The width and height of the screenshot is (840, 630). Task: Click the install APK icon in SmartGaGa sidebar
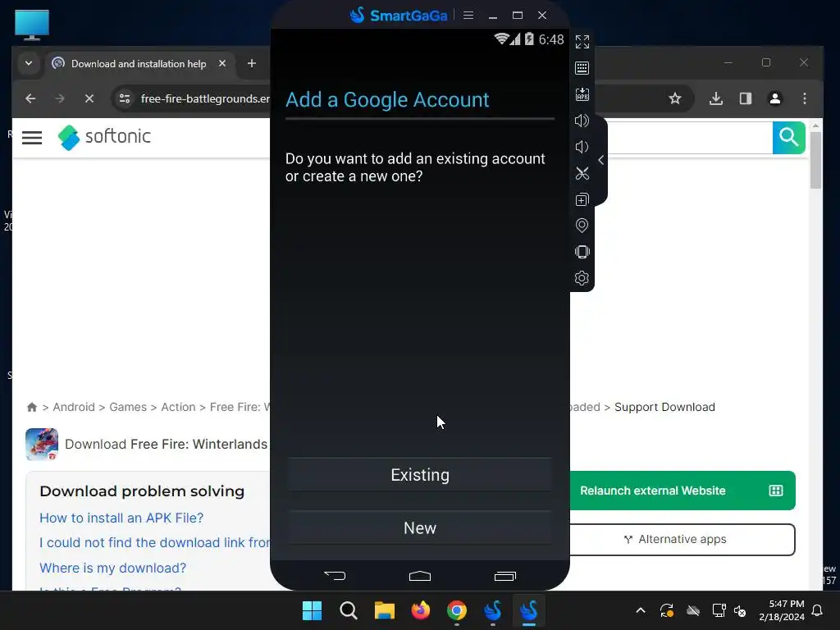582,94
